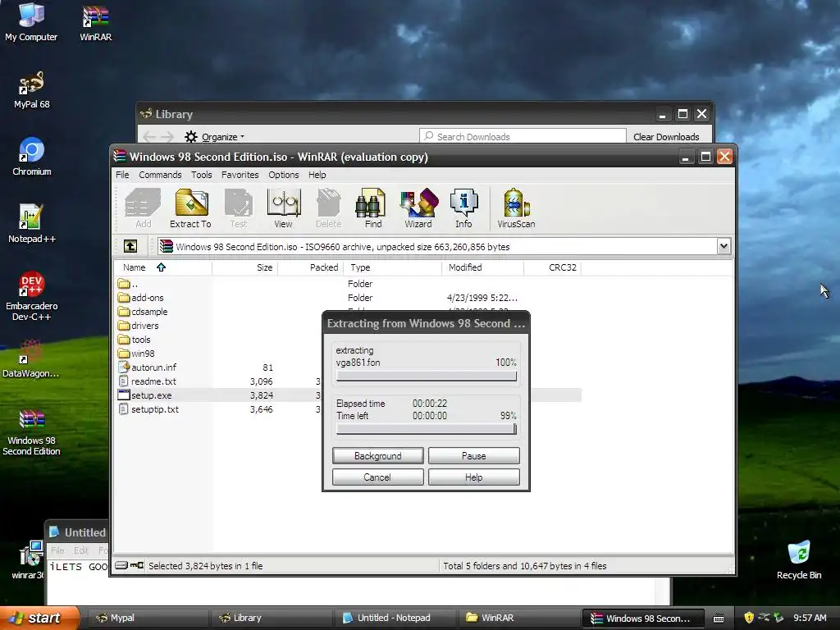Sort by Name column header
This screenshot has height=630, width=840.
coord(163,267)
